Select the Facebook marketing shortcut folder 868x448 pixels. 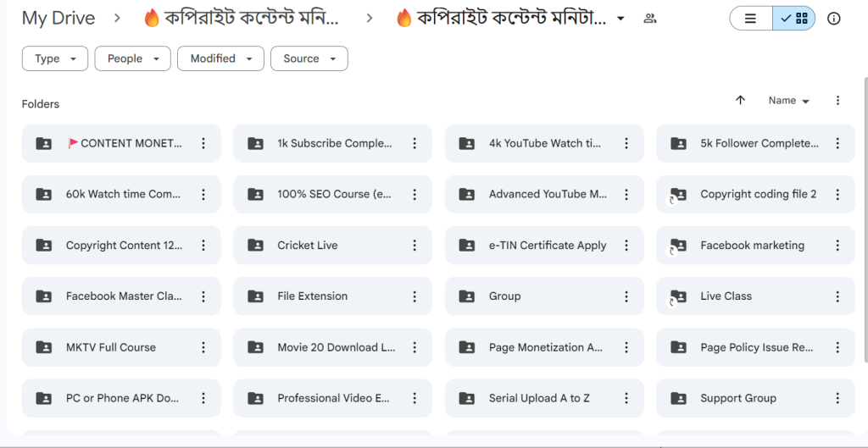click(755, 245)
